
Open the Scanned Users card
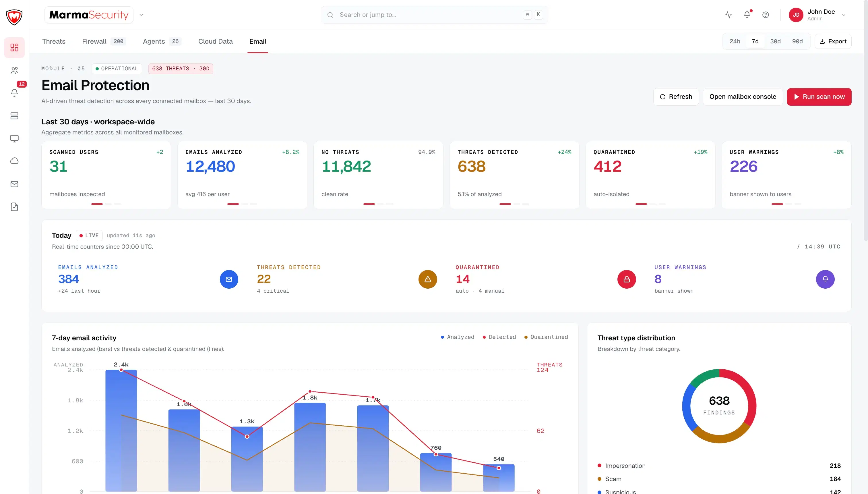106,175
